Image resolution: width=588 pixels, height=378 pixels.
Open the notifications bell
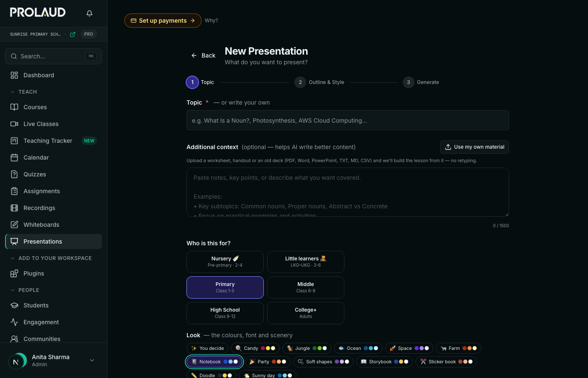click(89, 13)
